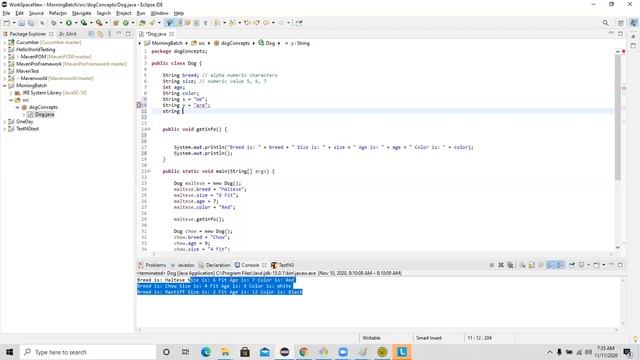
Task: Toggle Show Console on standard output change
Action: [550, 265]
